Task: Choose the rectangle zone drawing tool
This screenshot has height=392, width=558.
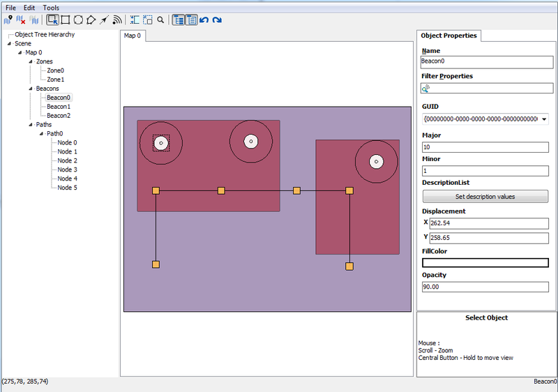Action: click(66, 20)
